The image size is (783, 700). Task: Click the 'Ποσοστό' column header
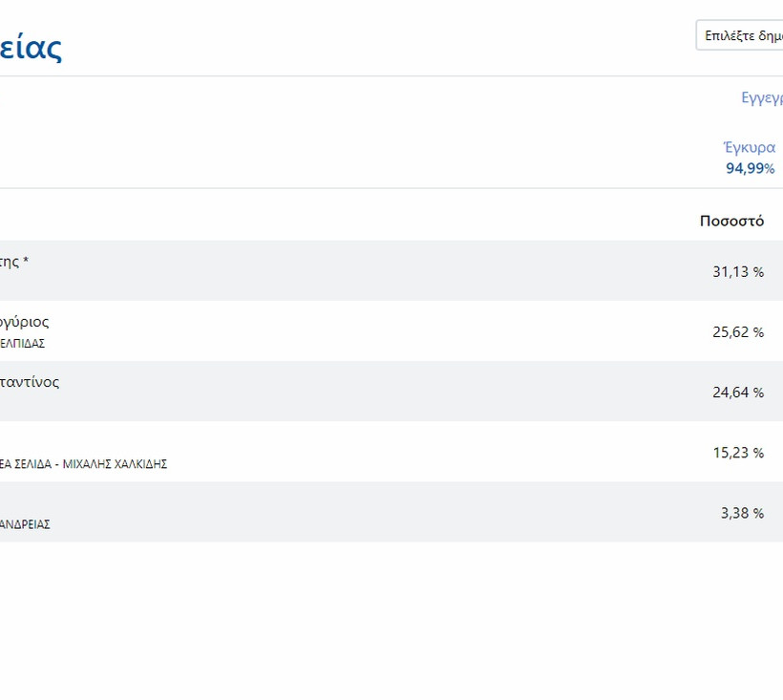[731, 221]
